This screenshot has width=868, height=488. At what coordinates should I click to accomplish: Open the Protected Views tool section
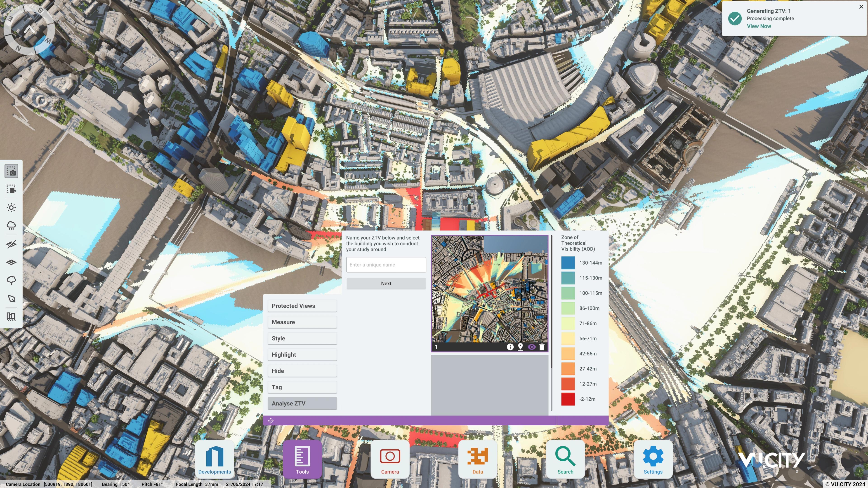[x=302, y=306]
